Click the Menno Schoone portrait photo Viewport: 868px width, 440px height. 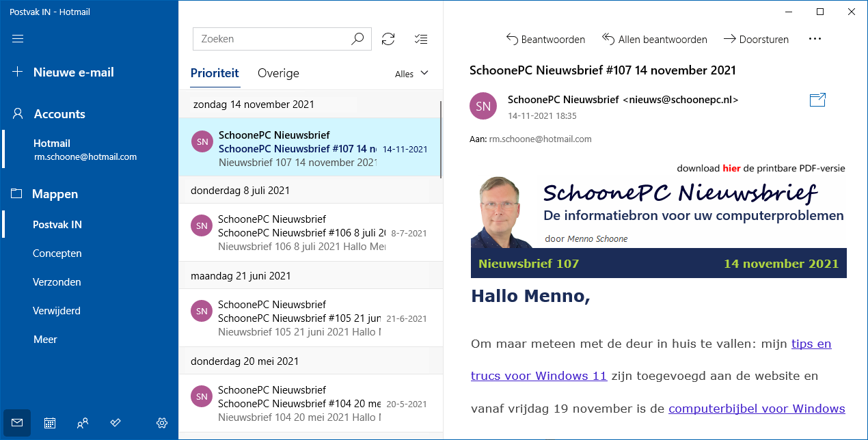click(x=502, y=212)
